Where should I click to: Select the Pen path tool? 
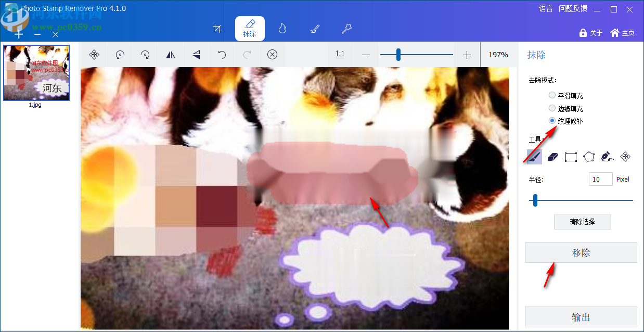(x=607, y=157)
